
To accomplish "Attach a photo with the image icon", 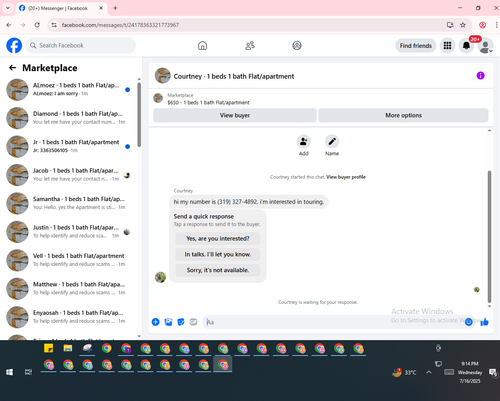I will [x=168, y=322].
